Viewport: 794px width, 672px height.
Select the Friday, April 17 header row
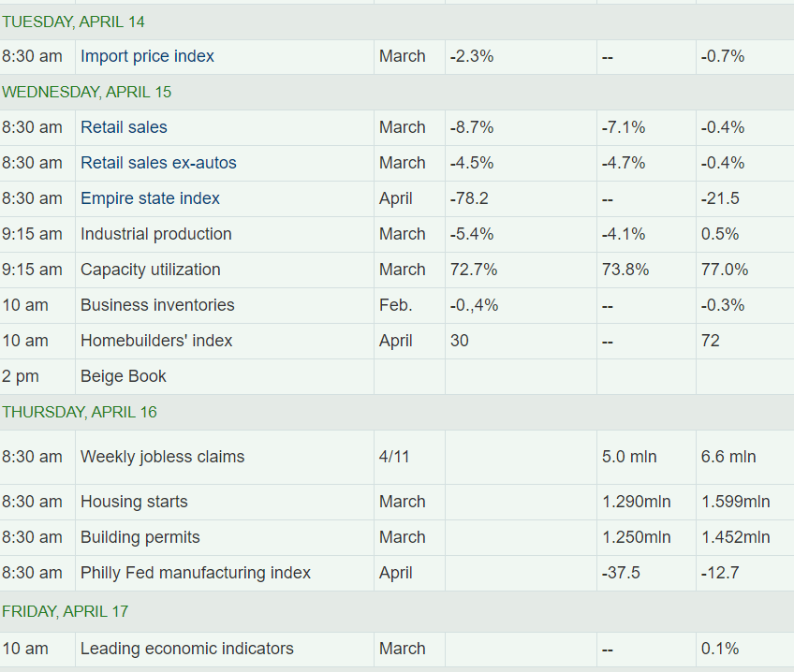pos(397,611)
